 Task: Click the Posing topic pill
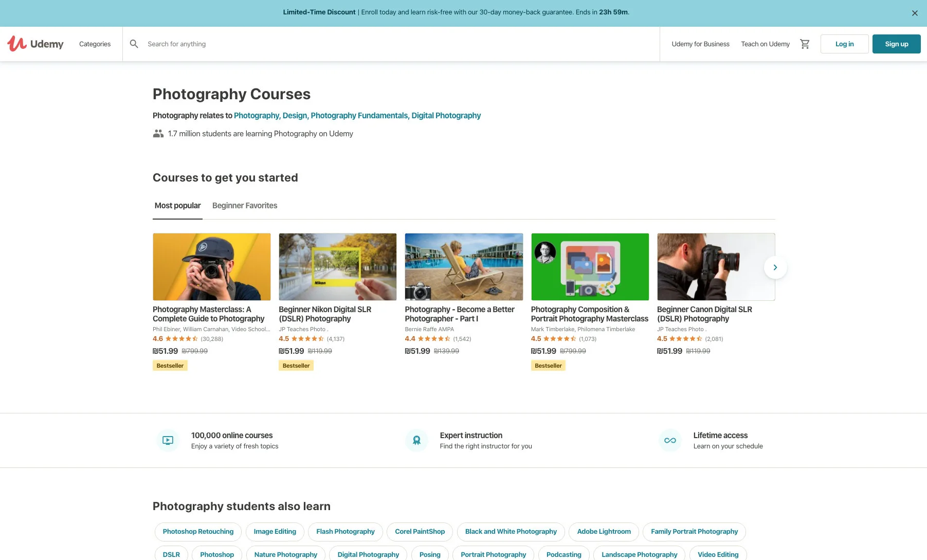click(x=430, y=554)
